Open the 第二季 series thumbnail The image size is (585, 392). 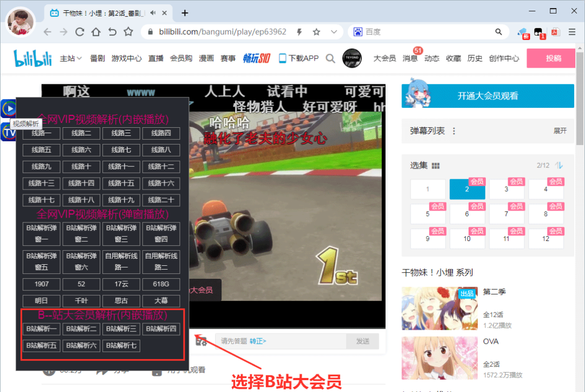coord(439,308)
